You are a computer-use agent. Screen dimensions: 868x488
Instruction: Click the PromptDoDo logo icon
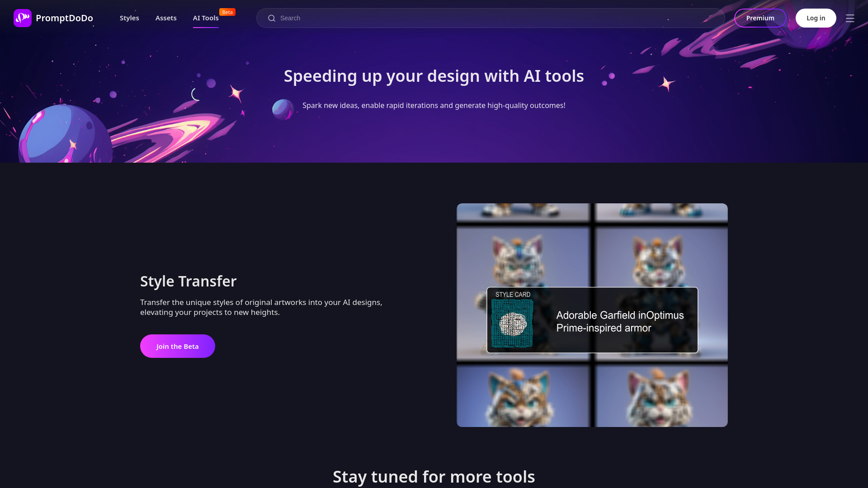click(x=23, y=18)
